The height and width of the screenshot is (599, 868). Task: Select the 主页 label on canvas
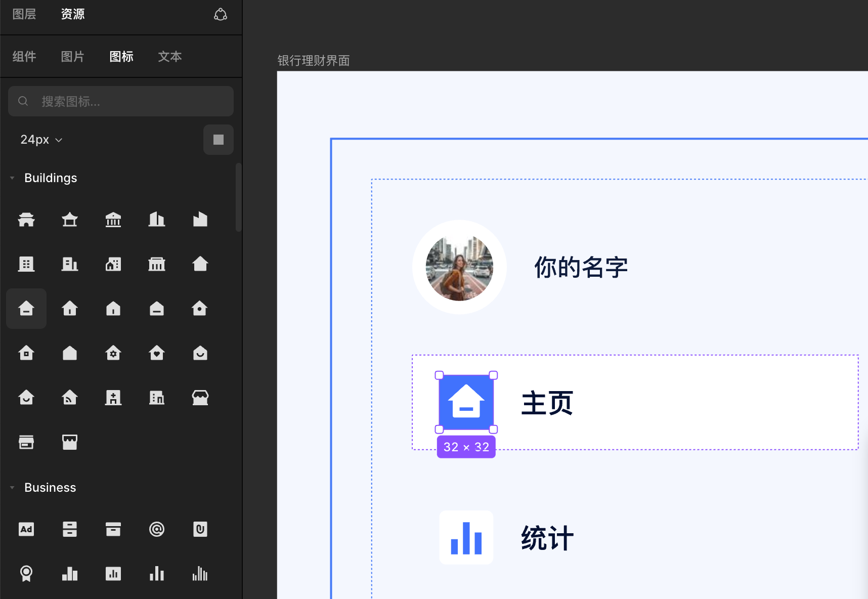547,403
